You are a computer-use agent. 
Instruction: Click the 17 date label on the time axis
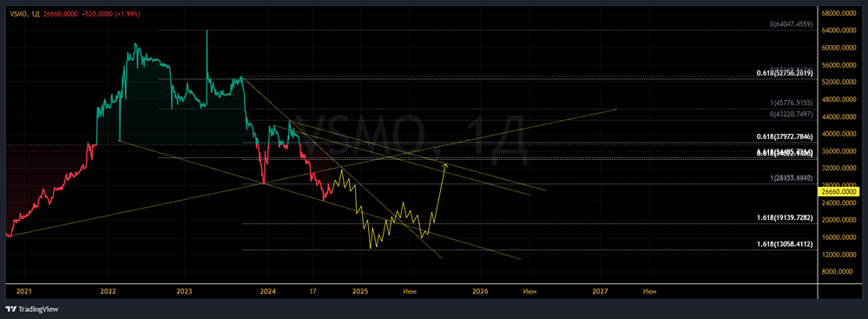click(x=312, y=290)
